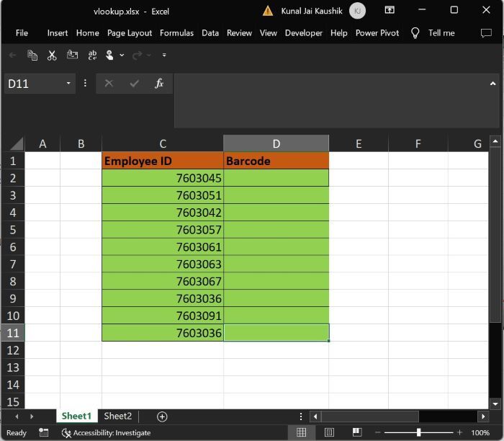Click the next sheet navigation arrow
The width and height of the screenshot is (504, 441).
(x=32, y=416)
